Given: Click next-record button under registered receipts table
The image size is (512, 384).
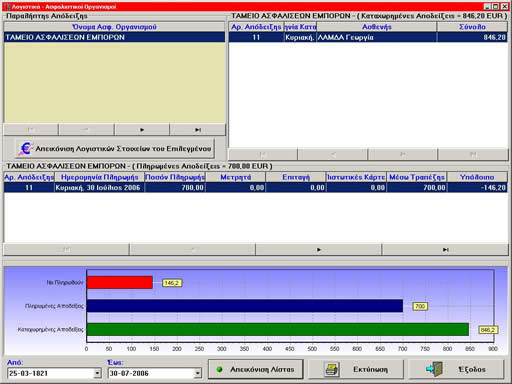Looking at the screenshot, I should (x=403, y=154).
